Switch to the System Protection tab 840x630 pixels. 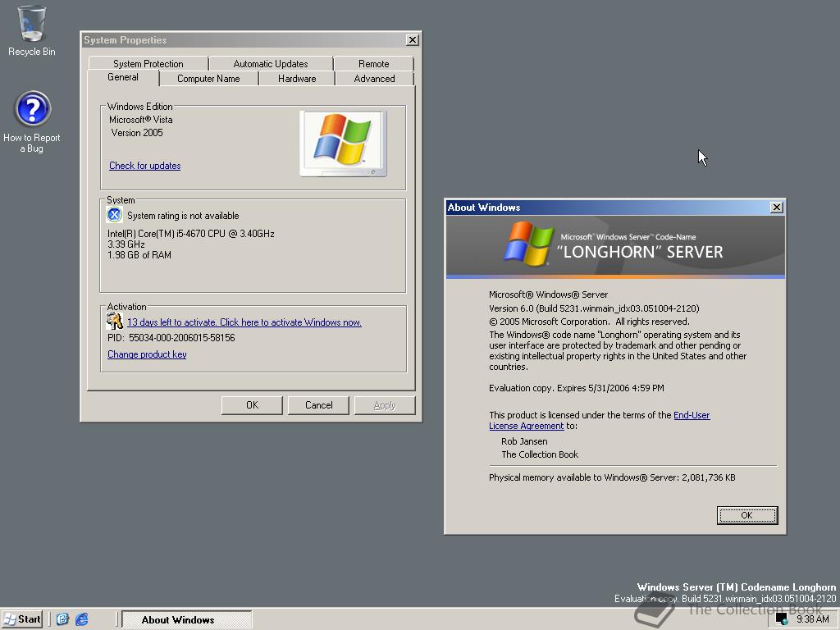point(148,63)
